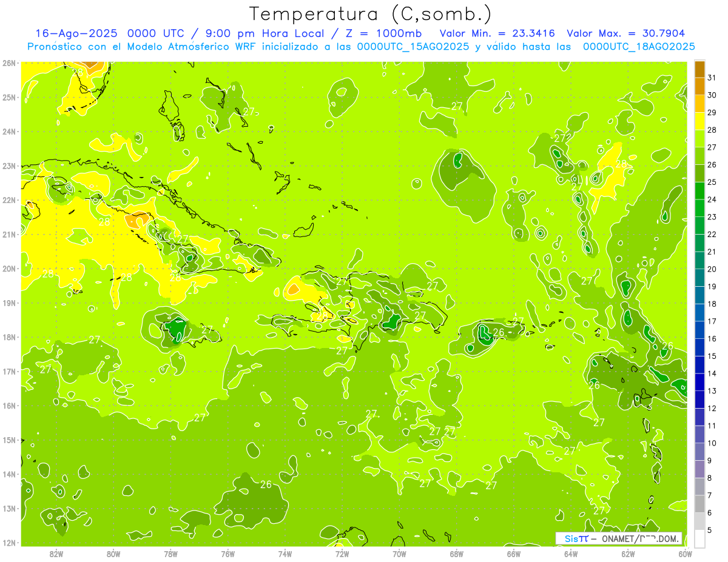Image resolution: width=728 pixels, height=562 pixels.
Task: Select the 'Z = 1000mb' level text
Action: pos(383,33)
